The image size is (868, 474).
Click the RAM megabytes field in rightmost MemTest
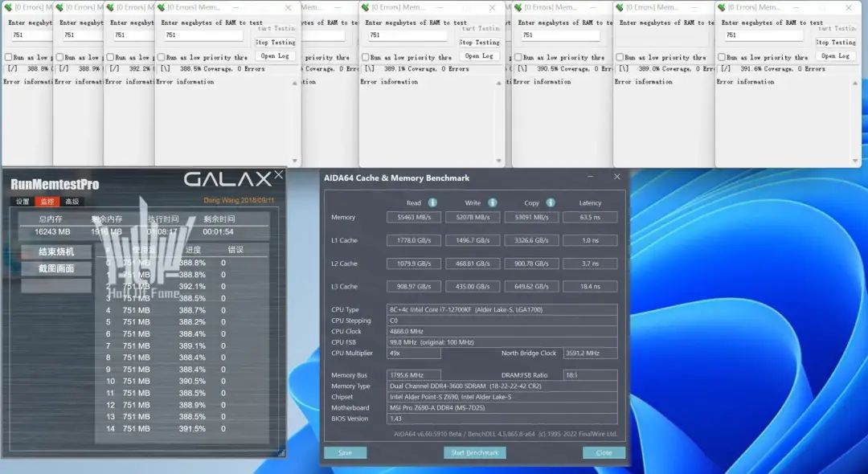764,35
